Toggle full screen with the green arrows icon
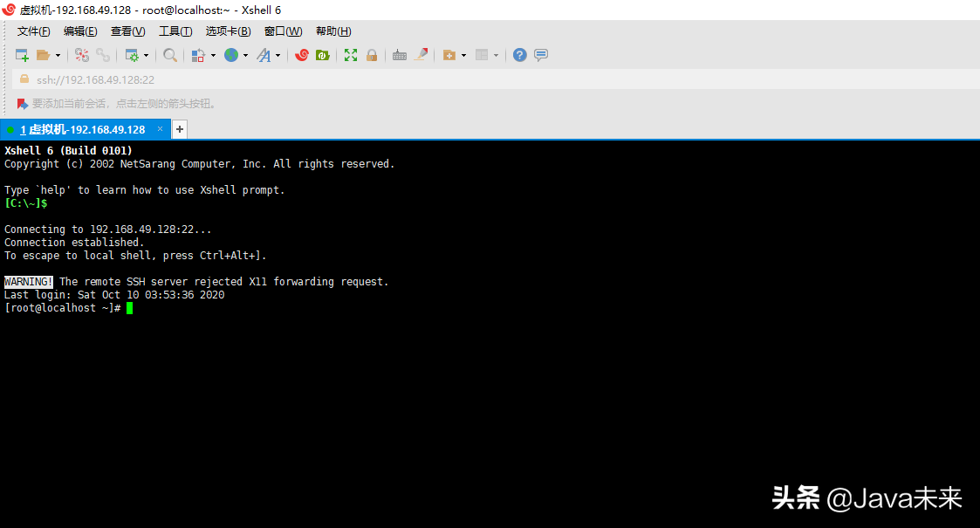Screen dimensions: 980x528 pos(351,55)
